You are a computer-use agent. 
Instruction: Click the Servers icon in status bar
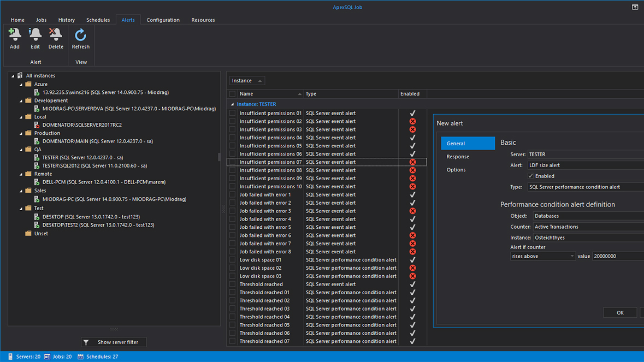pyautogui.click(x=10, y=357)
